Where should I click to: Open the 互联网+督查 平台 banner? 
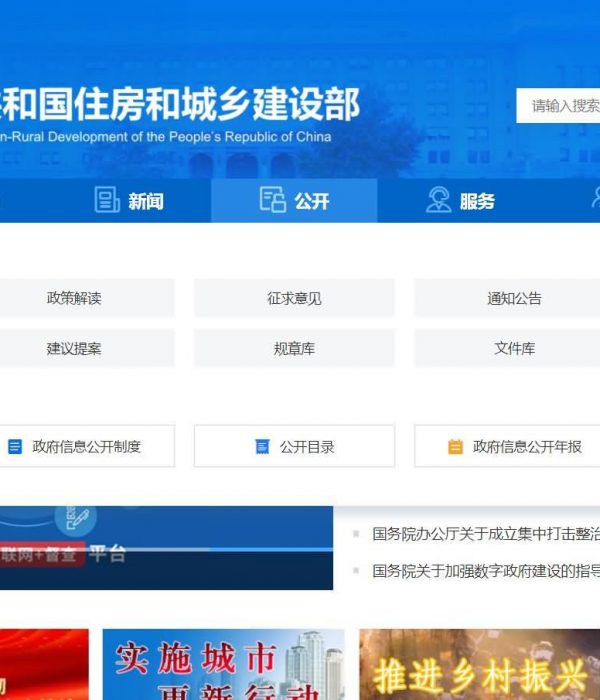click(167, 548)
